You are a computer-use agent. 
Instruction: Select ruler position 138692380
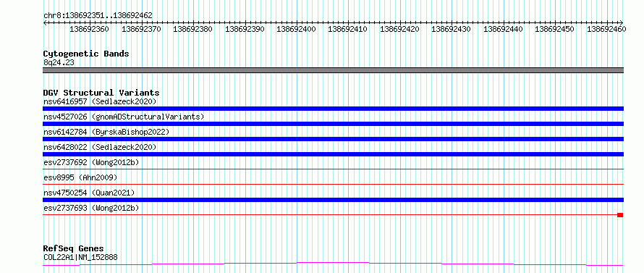coord(193,29)
